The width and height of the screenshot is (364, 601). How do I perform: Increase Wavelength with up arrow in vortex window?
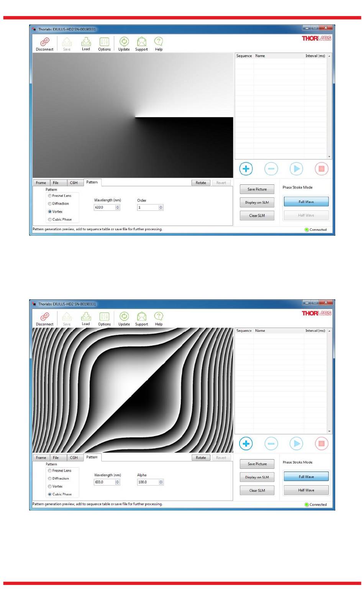(118, 206)
